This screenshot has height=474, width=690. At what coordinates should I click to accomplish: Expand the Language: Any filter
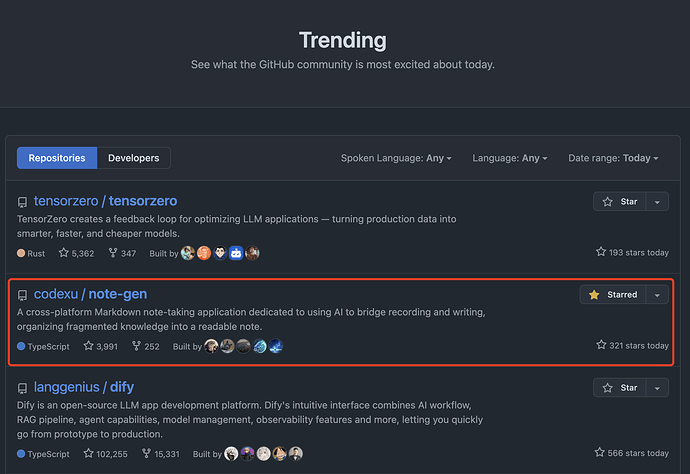click(510, 158)
